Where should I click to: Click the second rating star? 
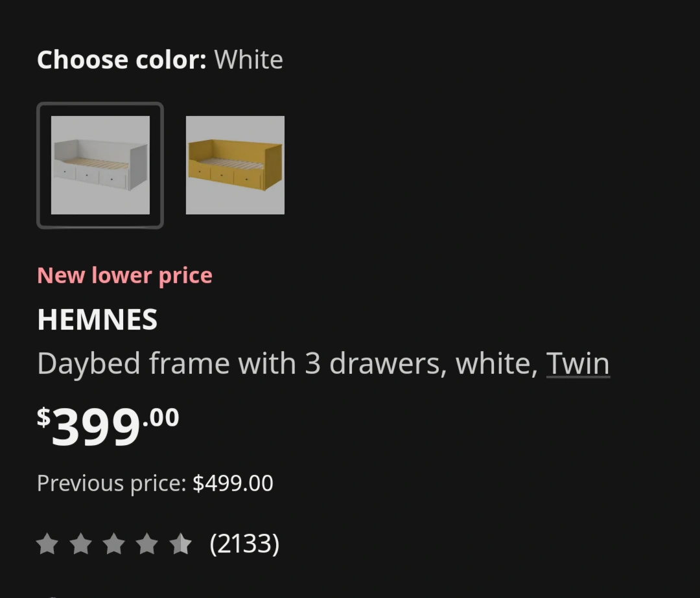pos(81,544)
